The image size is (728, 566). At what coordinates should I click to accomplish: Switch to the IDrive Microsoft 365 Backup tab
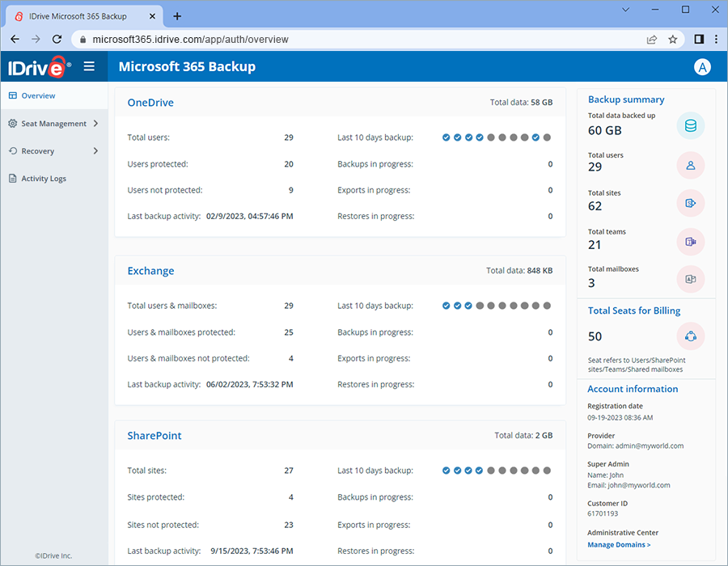click(x=84, y=16)
